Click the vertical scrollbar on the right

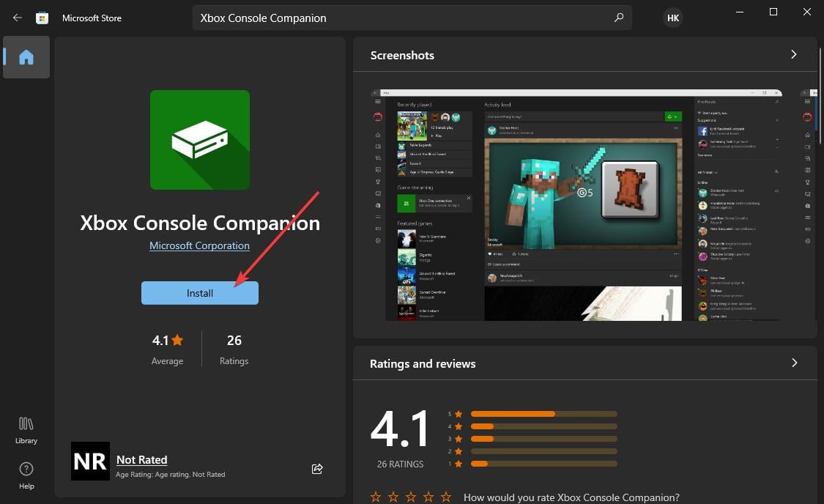(820, 96)
